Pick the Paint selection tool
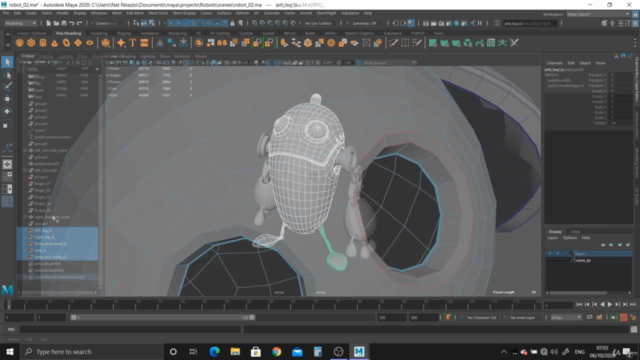Screen dimensions: 640x360 (x=7, y=87)
